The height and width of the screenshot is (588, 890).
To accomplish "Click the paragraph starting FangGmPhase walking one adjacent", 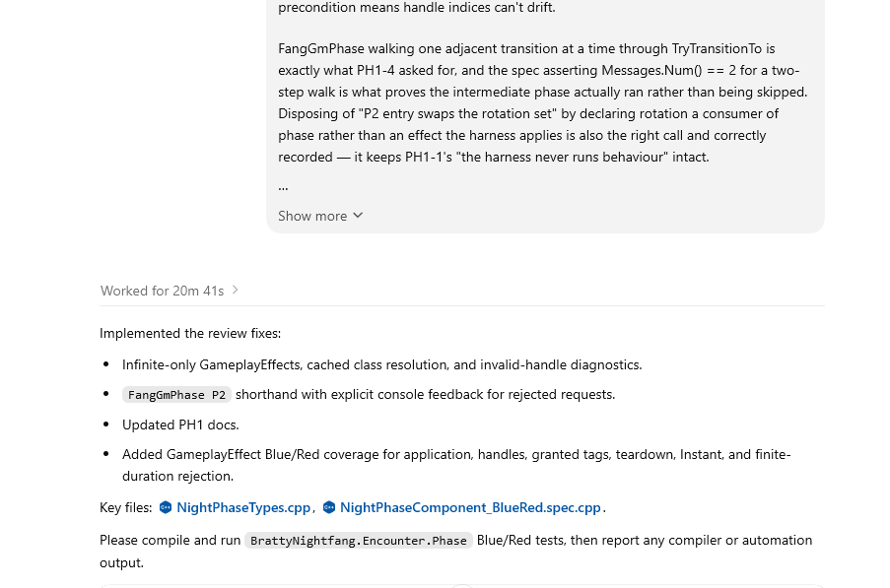I will pyautogui.click(x=543, y=102).
